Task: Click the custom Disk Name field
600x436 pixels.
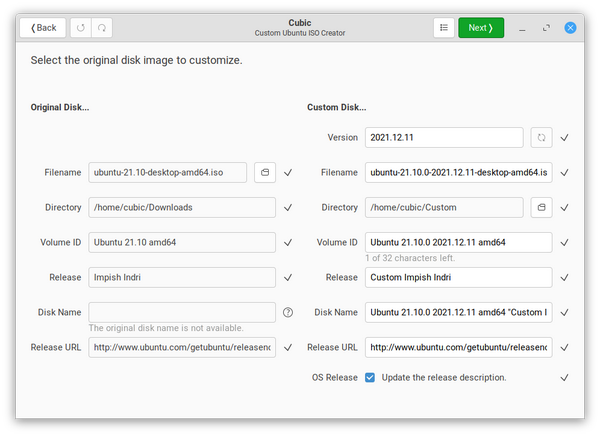Action: 458,312
